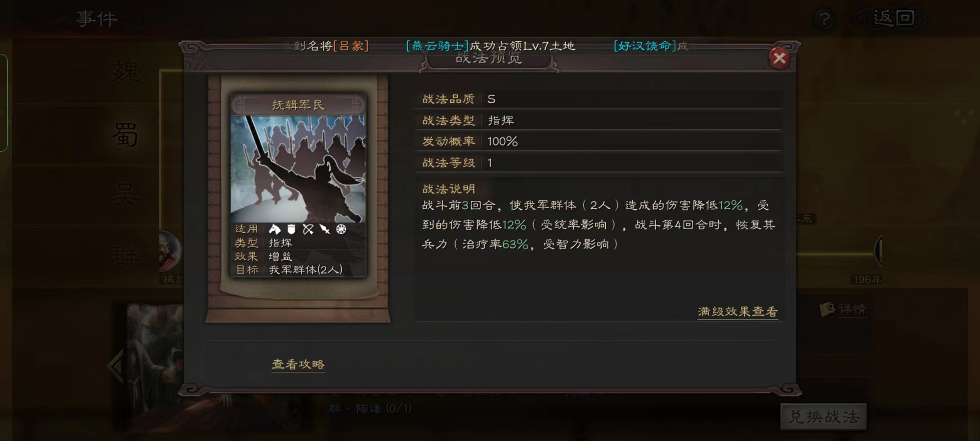Click the 详情 scroll icon

tap(828, 309)
